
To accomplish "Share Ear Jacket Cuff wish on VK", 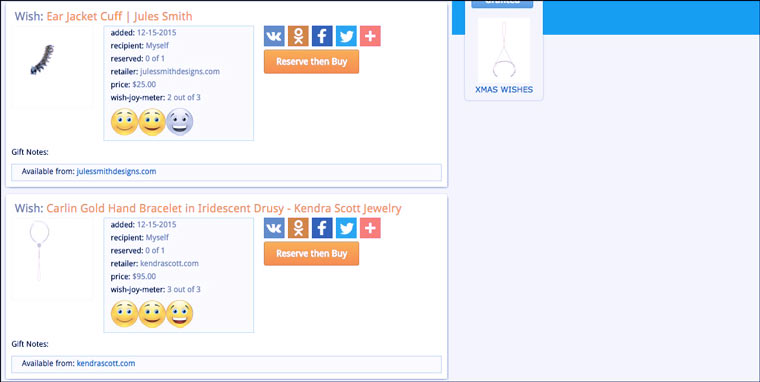I will pyautogui.click(x=274, y=36).
